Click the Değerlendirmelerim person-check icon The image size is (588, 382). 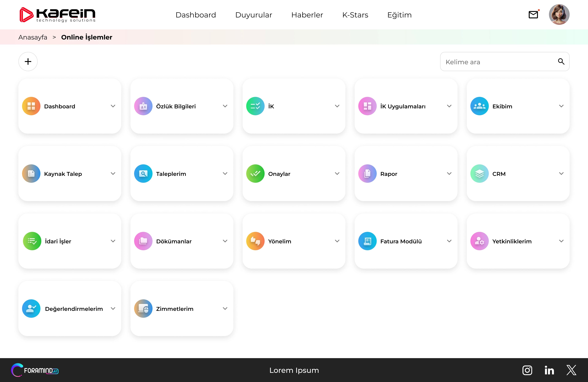click(x=31, y=309)
